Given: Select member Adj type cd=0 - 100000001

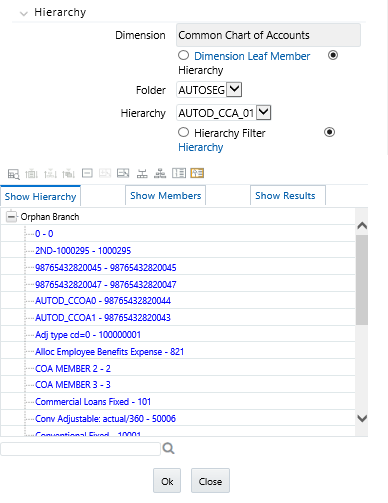Looking at the screenshot, I should click(x=88, y=334).
